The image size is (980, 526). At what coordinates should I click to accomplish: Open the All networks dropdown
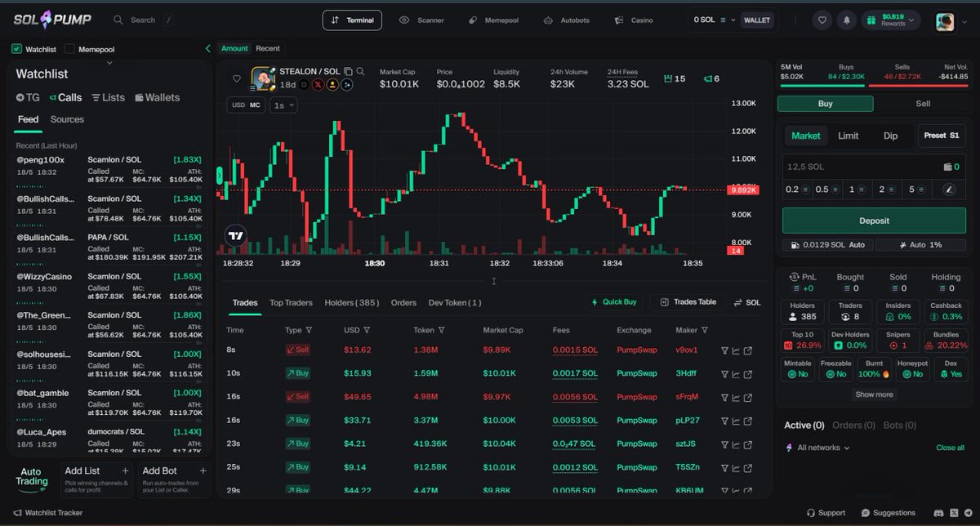tap(817, 448)
